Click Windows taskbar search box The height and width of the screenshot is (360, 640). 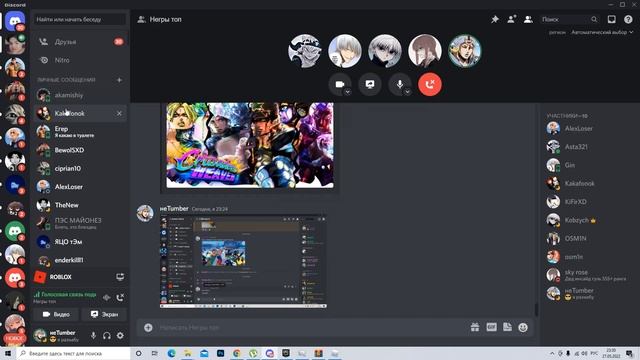coord(73,353)
